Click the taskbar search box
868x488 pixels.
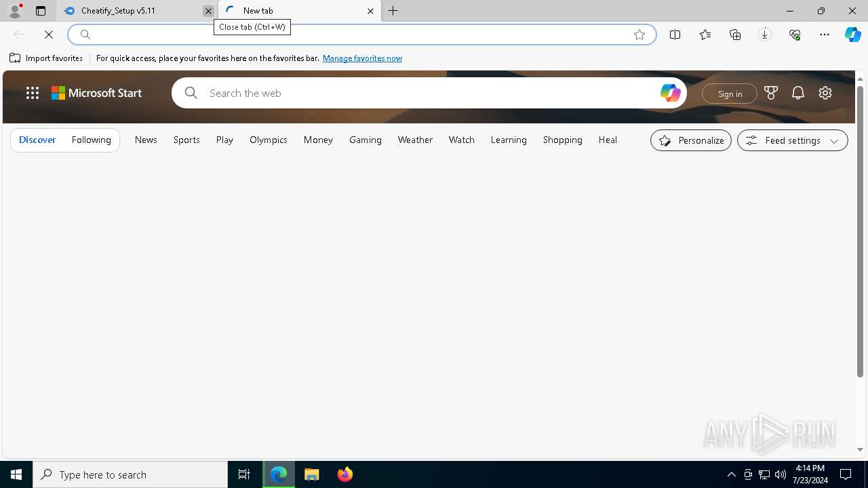pyautogui.click(x=130, y=474)
